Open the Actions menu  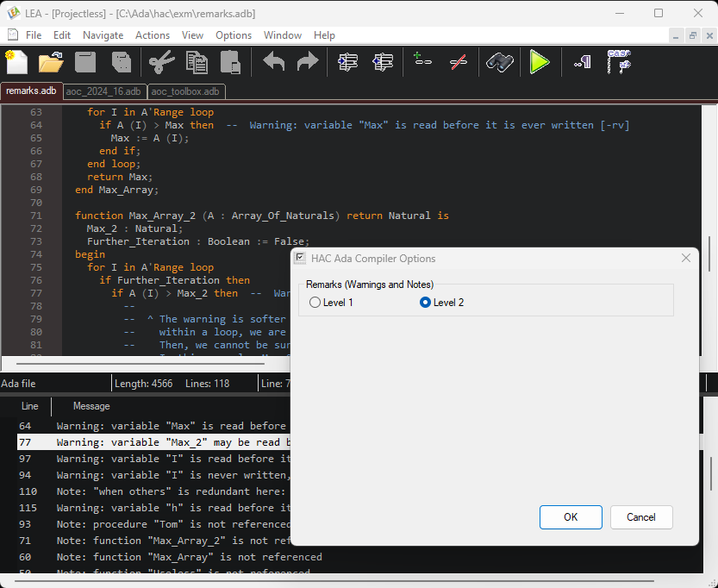tap(153, 35)
